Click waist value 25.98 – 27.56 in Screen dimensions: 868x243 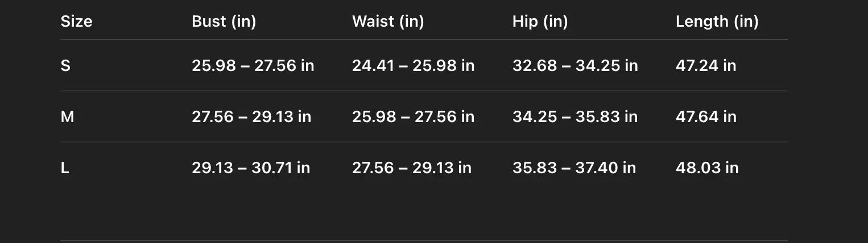click(x=413, y=117)
